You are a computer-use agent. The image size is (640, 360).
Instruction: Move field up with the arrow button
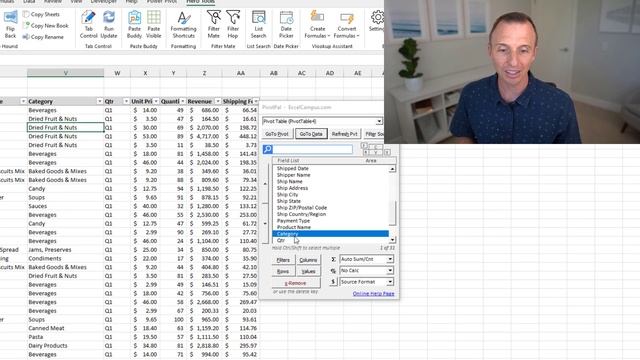click(265, 184)
